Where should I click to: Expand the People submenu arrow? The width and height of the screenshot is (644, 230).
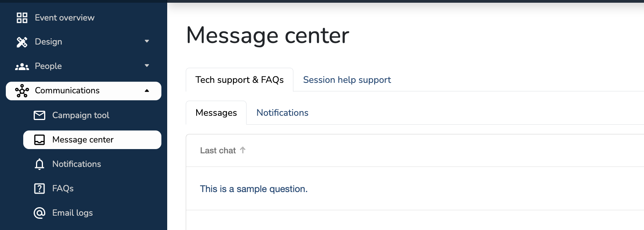147,66
